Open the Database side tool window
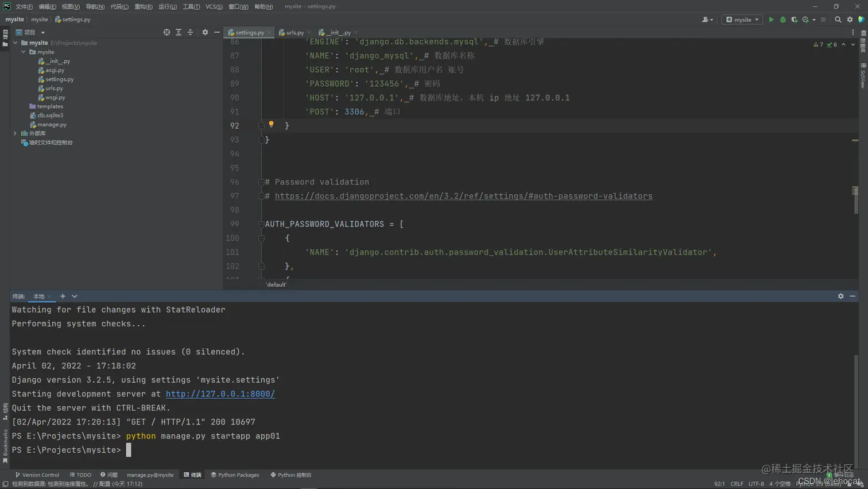Image resolution: width=868 pixels, height=489 pixels. 863,41
